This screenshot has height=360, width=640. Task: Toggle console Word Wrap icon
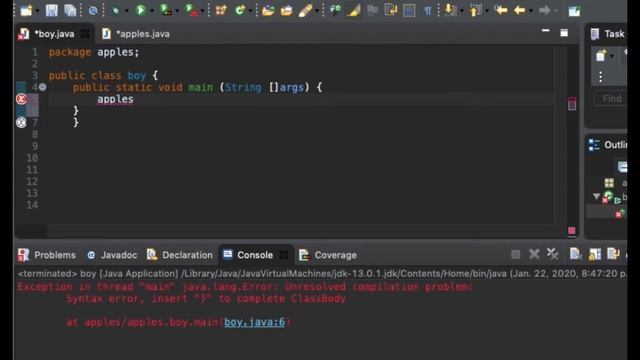[613, 254]
